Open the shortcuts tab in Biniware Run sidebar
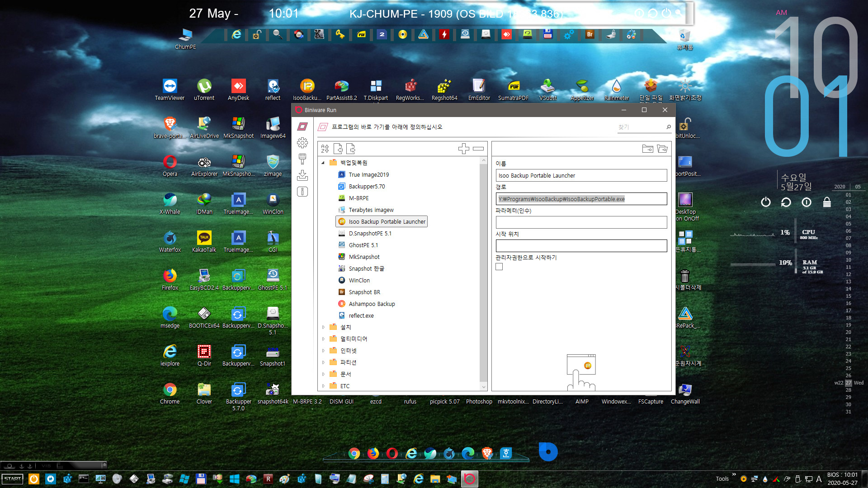The width and height of the screenshot is (868, 488). pyautogui.click(x=302, y=127)
